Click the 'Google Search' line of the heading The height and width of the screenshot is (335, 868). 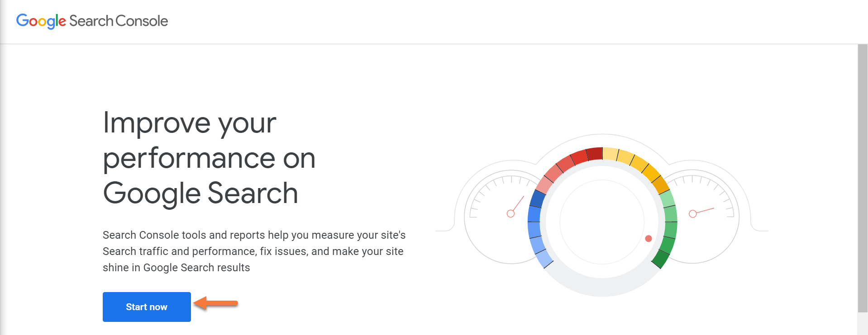pos(200,193)
